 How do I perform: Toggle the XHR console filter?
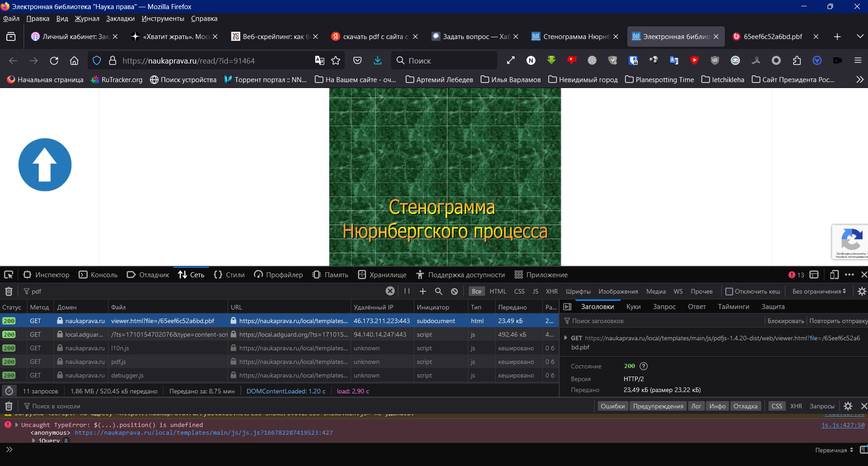coord(796,406)
